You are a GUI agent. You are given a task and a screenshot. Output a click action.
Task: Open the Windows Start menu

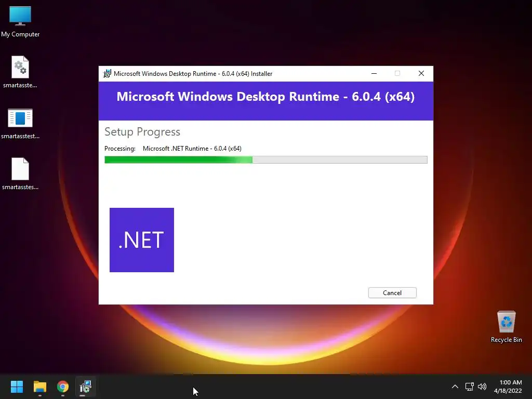(x=17, y=387)
